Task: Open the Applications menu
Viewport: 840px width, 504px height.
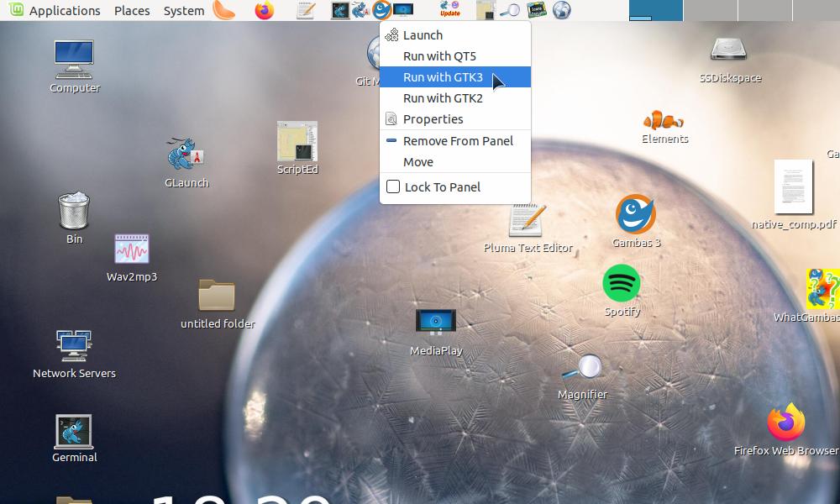Action: tap(55, 11)
